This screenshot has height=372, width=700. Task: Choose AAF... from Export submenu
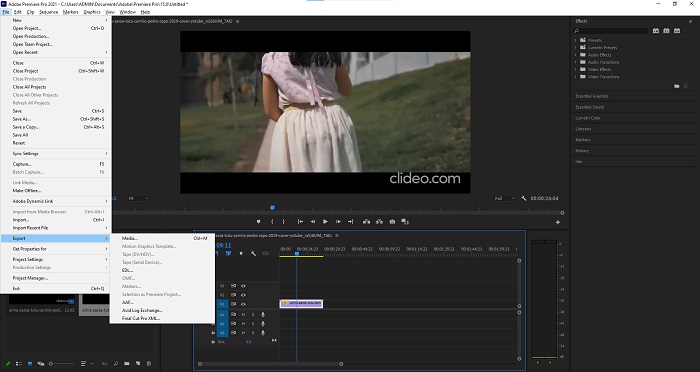pos(128,302)
